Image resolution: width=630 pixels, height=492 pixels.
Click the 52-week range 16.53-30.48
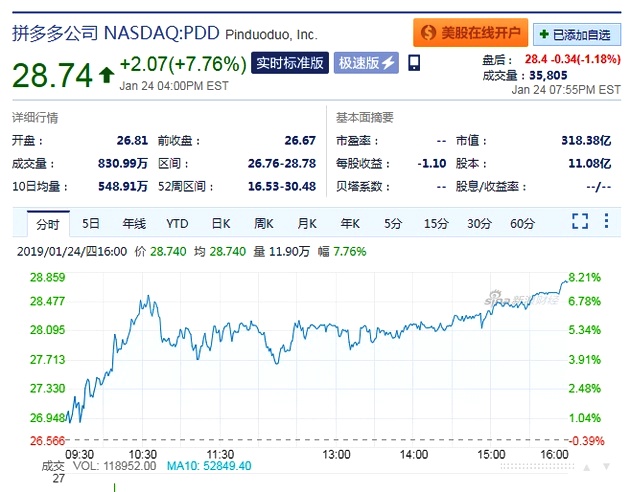point(282,186)
